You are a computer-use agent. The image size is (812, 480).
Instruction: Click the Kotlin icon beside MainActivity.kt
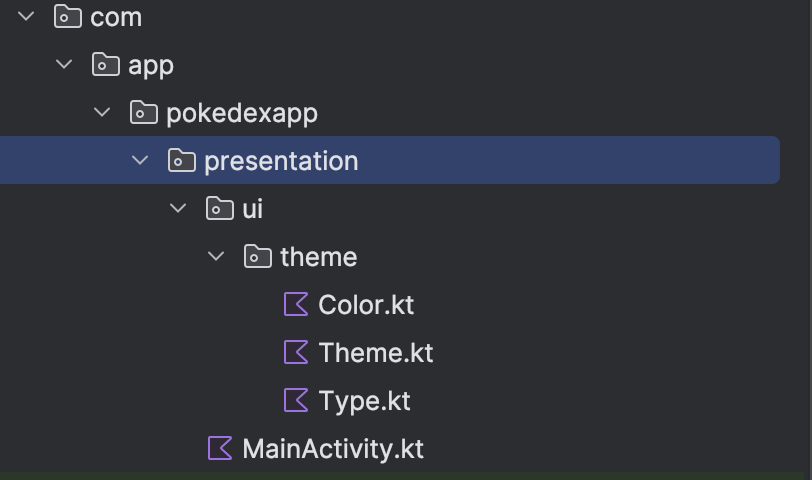(220, 448)
